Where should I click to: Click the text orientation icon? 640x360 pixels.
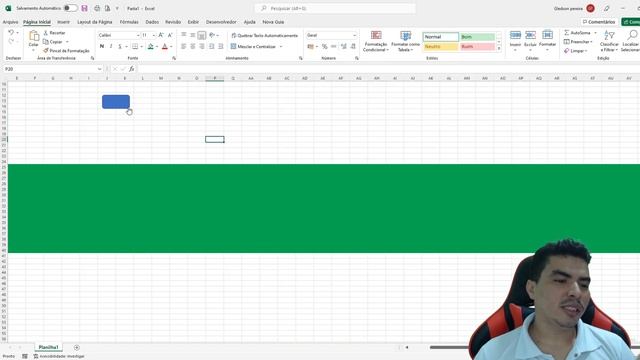(x=212, y=36)
